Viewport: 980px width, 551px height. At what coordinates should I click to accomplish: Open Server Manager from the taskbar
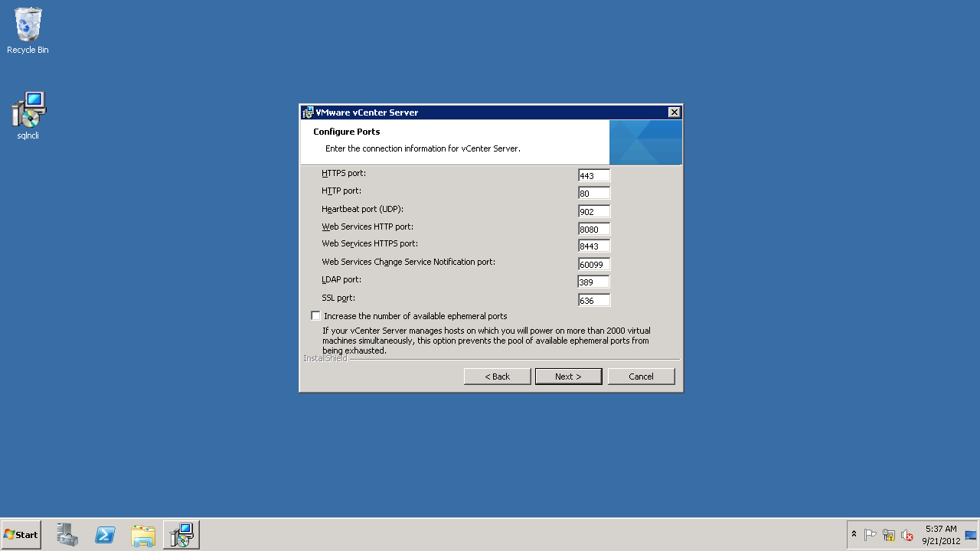67,535
